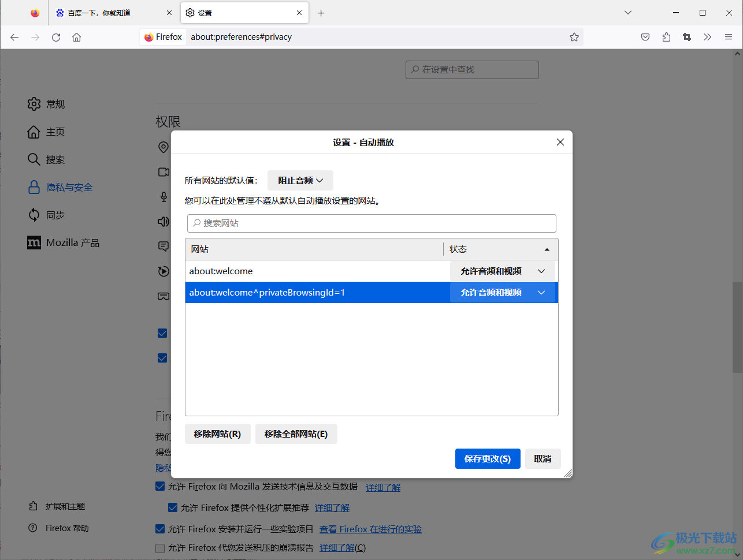
Task: Bookmark this page with the star
Action: click(574, 37)
